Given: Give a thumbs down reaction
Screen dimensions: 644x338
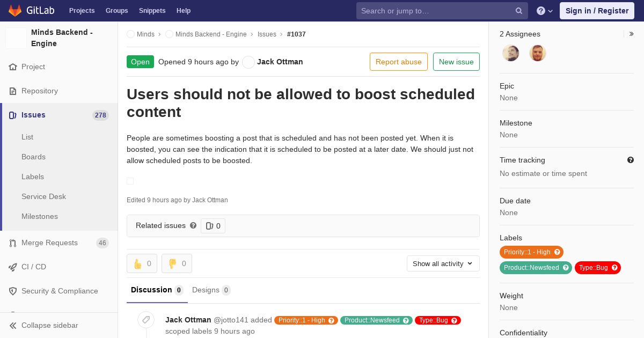Looking at the screenshot, I should (x=177, y=263).
